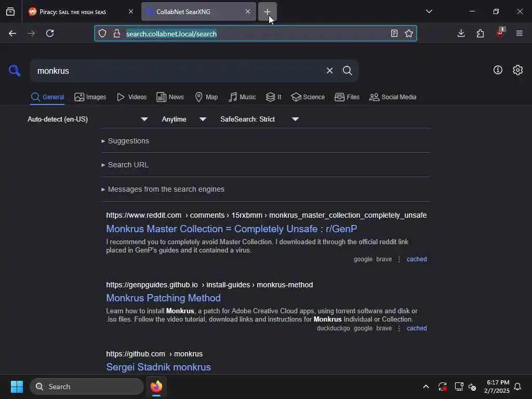
Task: Switch to It category
Action: (x=273, y=97)
